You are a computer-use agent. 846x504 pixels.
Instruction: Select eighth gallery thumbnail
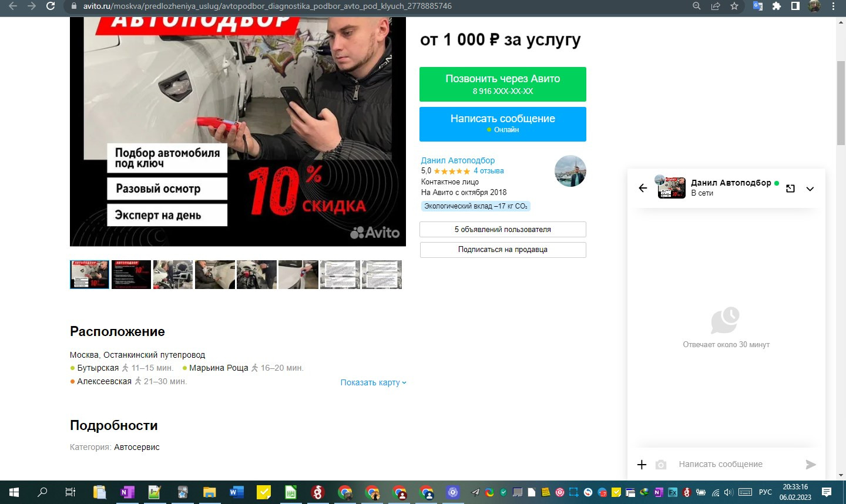pyautogui.click(x=381, y=274)
